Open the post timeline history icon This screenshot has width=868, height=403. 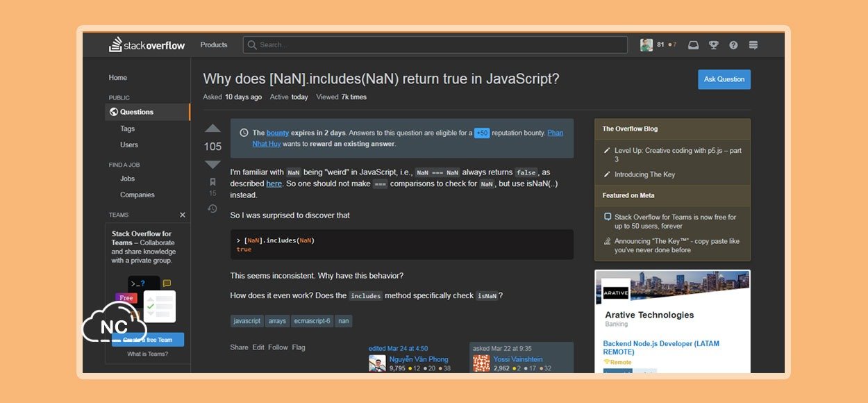[212, 208]
